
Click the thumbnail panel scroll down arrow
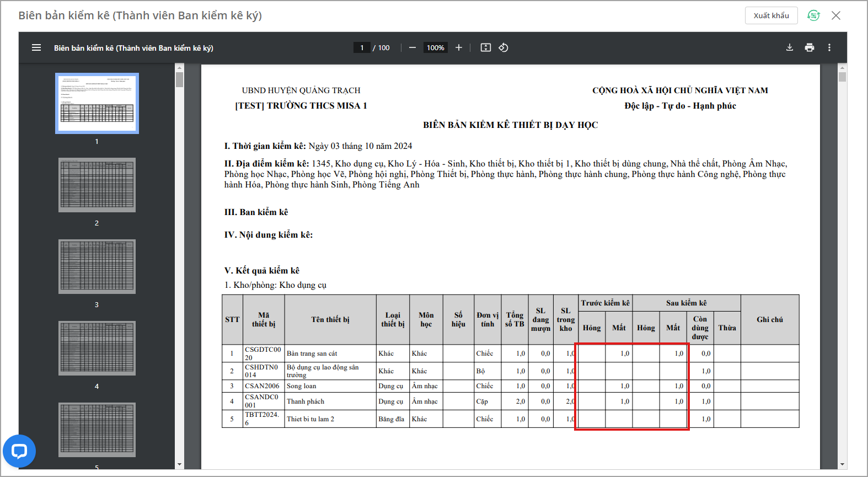click(x=179, y=465)
